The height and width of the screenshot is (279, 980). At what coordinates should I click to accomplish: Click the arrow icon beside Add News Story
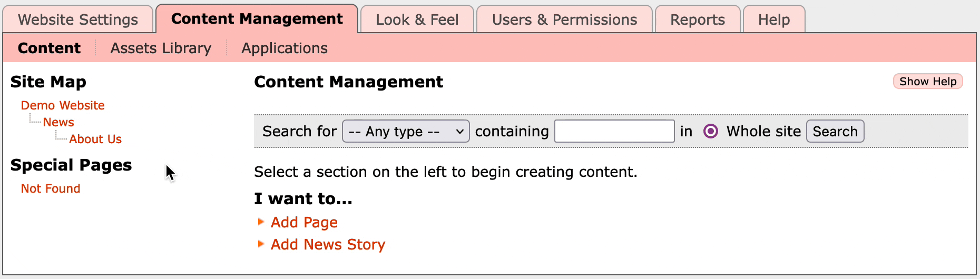click(x=261, y=244)
